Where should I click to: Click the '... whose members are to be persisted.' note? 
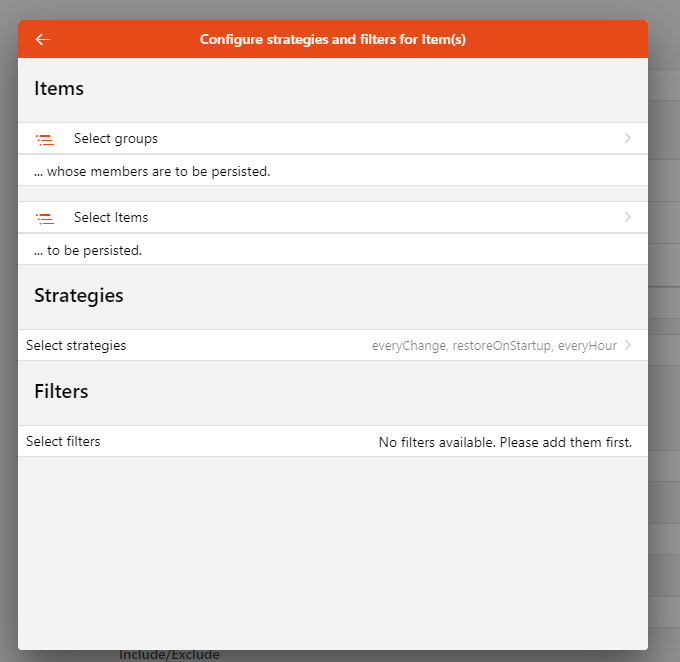pos(152,172)
